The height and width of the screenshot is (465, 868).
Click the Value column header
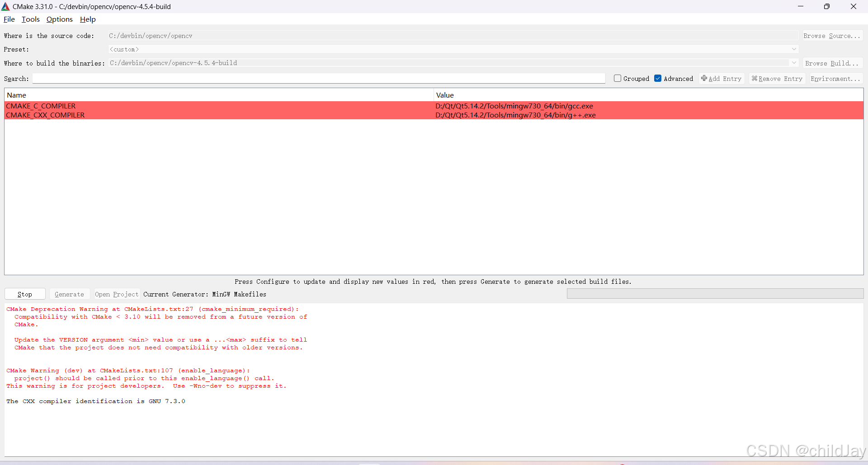[649, 95]
